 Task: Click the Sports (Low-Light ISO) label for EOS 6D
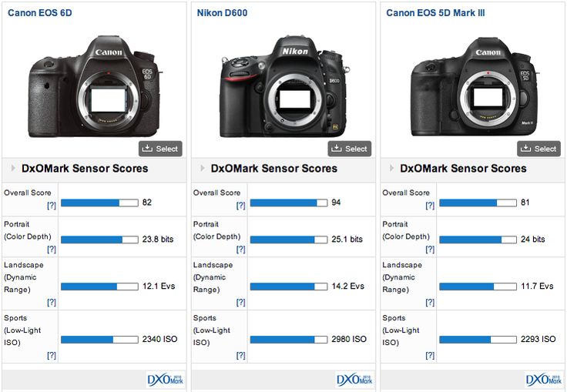point(22,330)
